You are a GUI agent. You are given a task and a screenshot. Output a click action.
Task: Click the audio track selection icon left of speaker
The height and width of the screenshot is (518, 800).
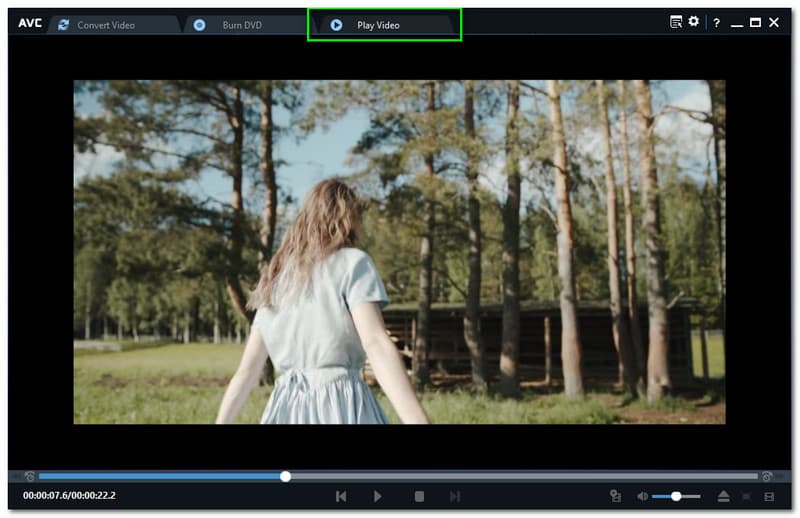pos(616,496)
